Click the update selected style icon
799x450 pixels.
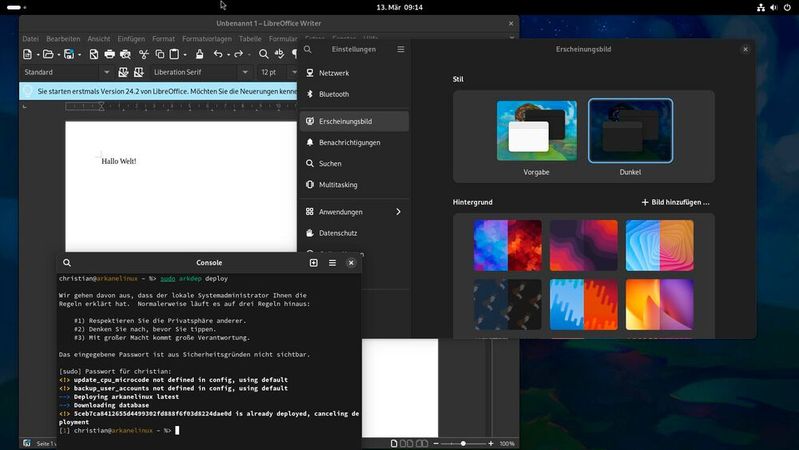[123, 72]
